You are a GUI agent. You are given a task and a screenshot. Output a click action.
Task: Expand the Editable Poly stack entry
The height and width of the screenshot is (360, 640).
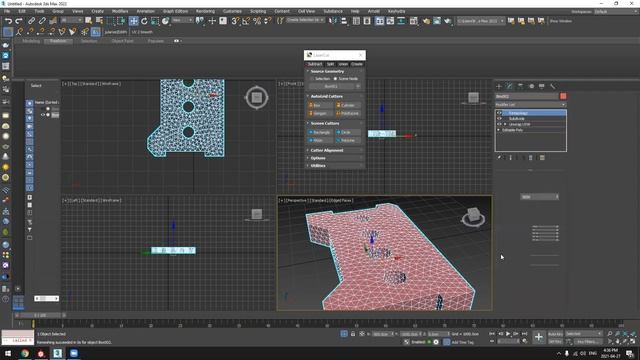point(499,130)
